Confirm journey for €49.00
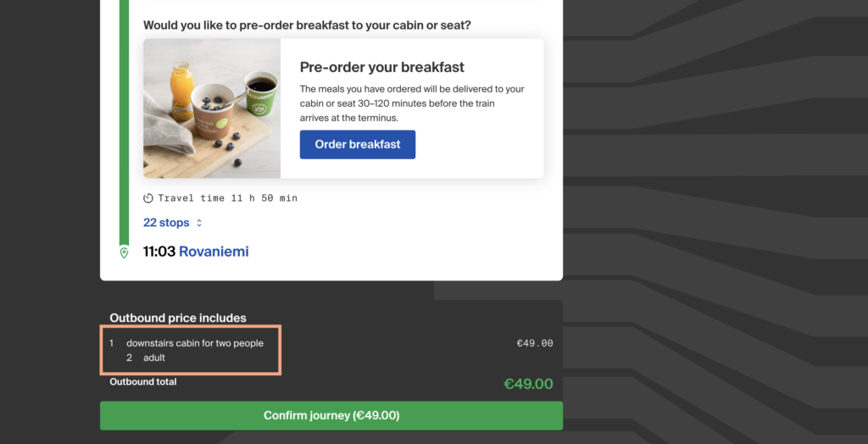This screenshot has width=868, height=444. (331, 416)
